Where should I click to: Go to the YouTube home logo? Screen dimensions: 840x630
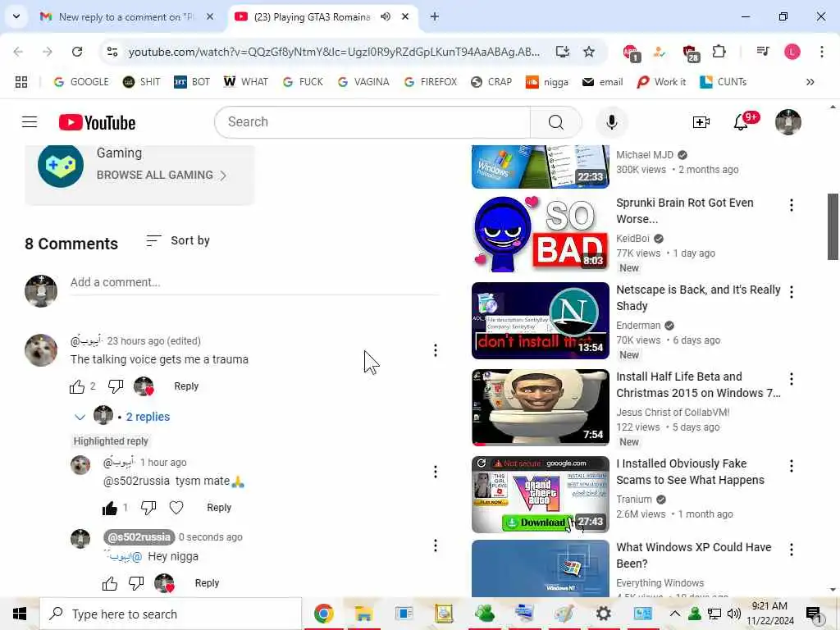(97, 123)
